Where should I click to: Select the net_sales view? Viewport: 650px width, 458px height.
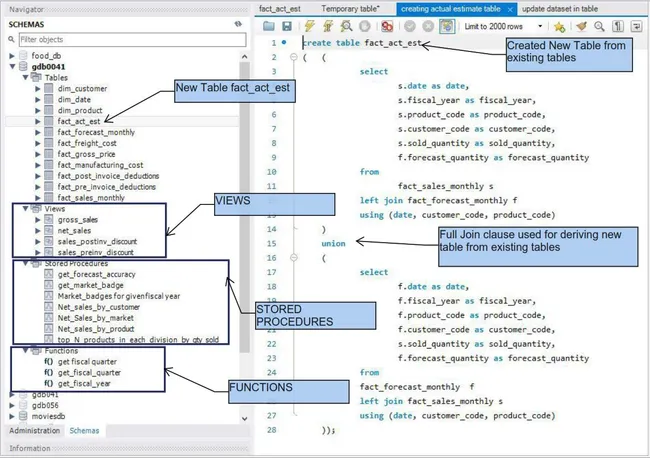pyautogui.click(x=74, y=230)
